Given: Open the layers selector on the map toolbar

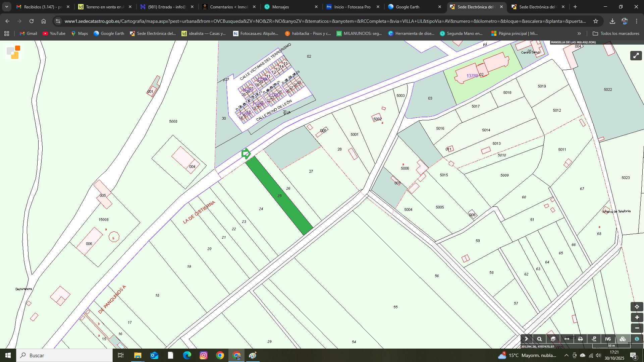Looking at the screenshot, I should coord(553,339).
